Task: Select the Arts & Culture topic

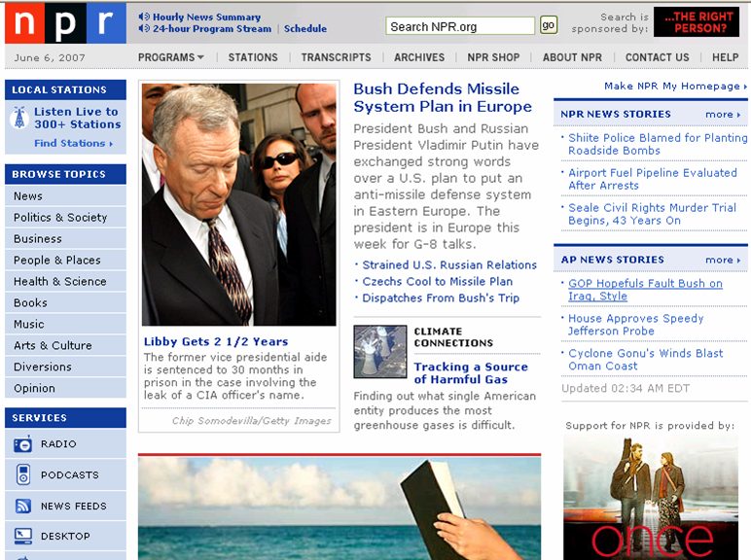Action: [x=65, y=345]
